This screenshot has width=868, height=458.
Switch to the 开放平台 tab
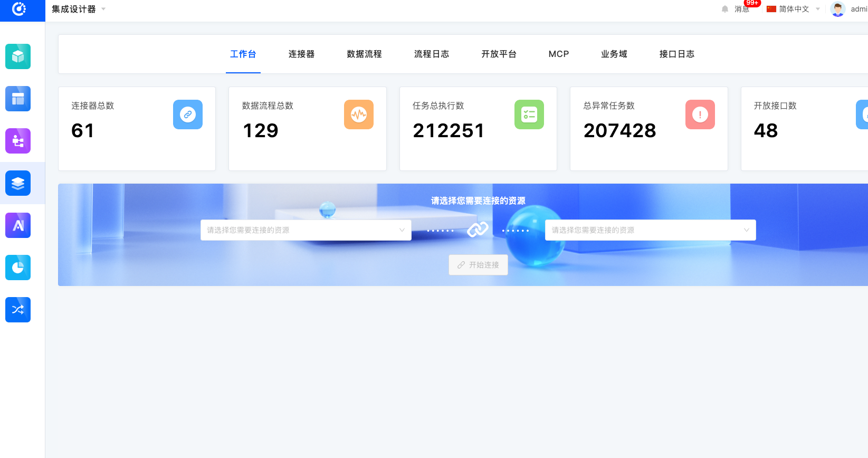point(499,54)
